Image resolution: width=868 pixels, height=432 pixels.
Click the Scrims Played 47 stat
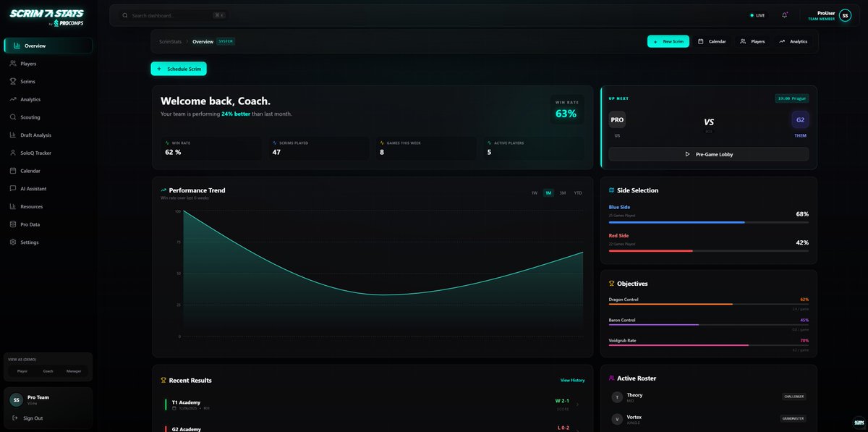point(318,148)
